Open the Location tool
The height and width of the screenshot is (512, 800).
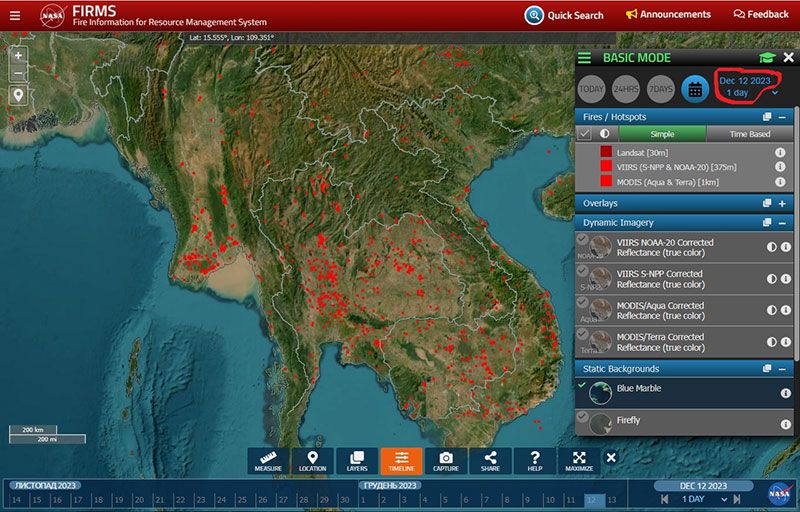(x=312, y=462)
